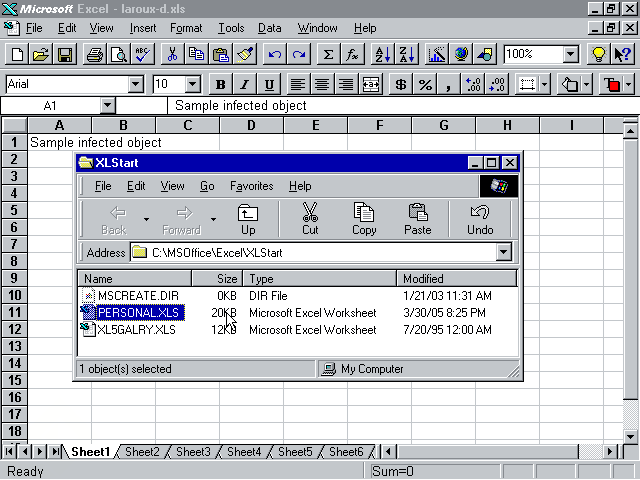This screenshot has width=640, height=480.
Task: Select the Format Painter brush icon
Action: click(x=245, y=54)
